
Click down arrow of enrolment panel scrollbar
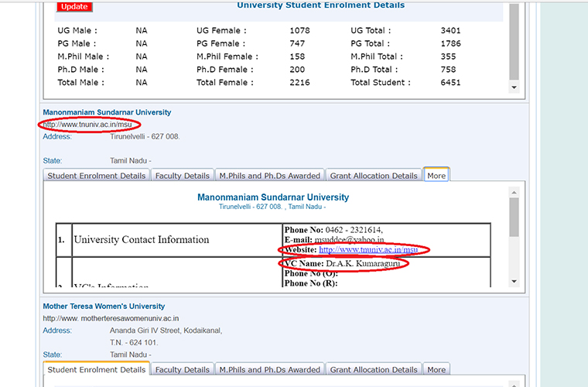coord(514,87)
